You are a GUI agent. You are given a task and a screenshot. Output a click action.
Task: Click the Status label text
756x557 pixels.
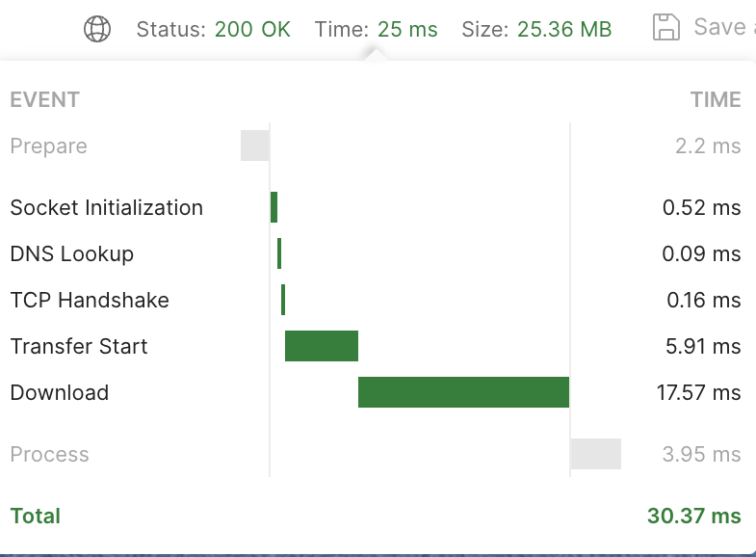[171, 30]
